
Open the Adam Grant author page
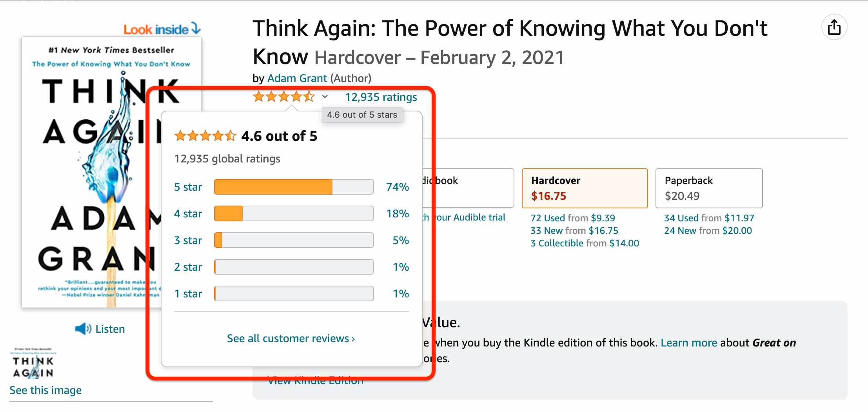(x=297, y=78)
